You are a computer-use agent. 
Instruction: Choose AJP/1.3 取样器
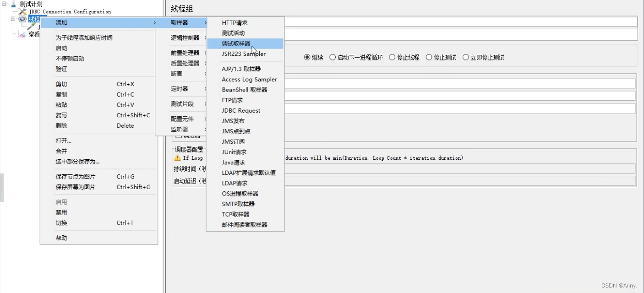click(245, 69)
